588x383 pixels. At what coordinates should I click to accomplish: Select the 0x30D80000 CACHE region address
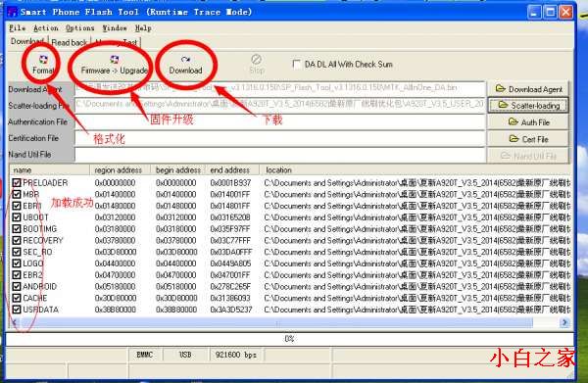(116, 299)
